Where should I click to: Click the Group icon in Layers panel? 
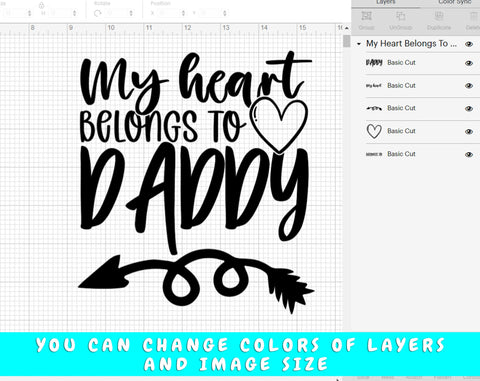(367, 16)
